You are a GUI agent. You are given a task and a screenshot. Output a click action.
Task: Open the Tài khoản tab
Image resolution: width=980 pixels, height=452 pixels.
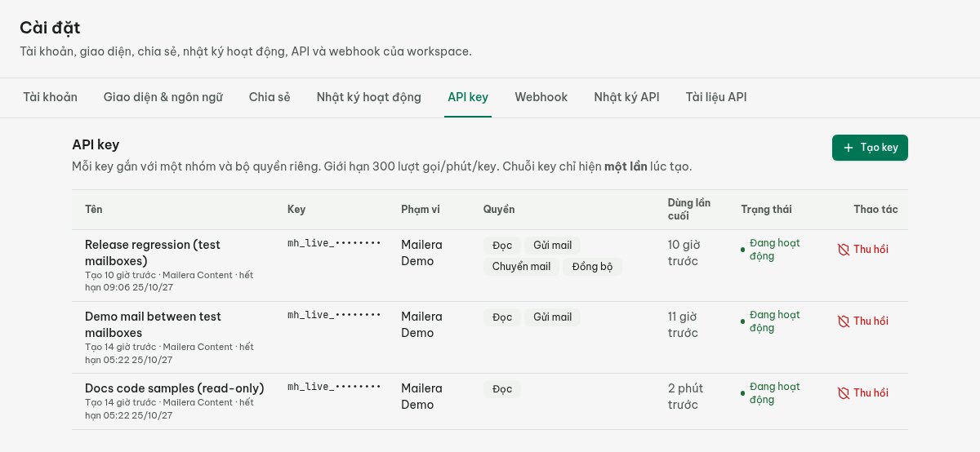[x=51, y=97]
